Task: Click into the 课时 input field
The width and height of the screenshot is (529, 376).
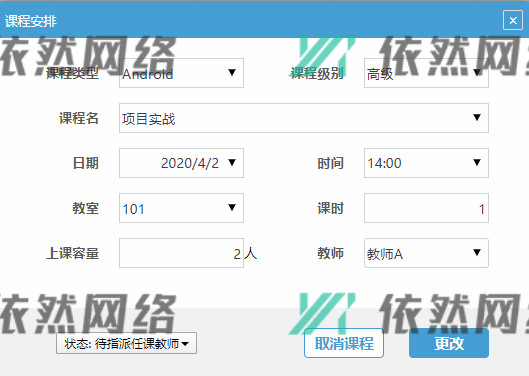Action: coord(426,208)
